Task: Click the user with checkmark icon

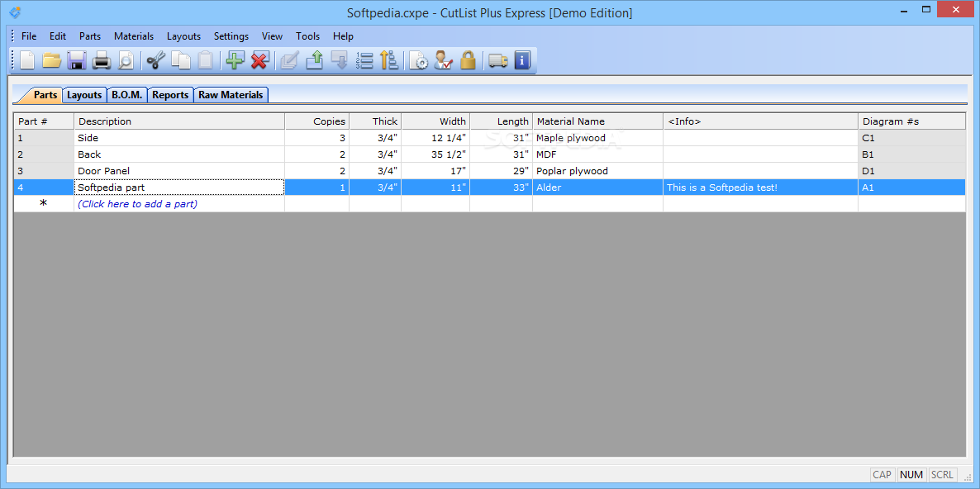Action: (x=443, y=60)
